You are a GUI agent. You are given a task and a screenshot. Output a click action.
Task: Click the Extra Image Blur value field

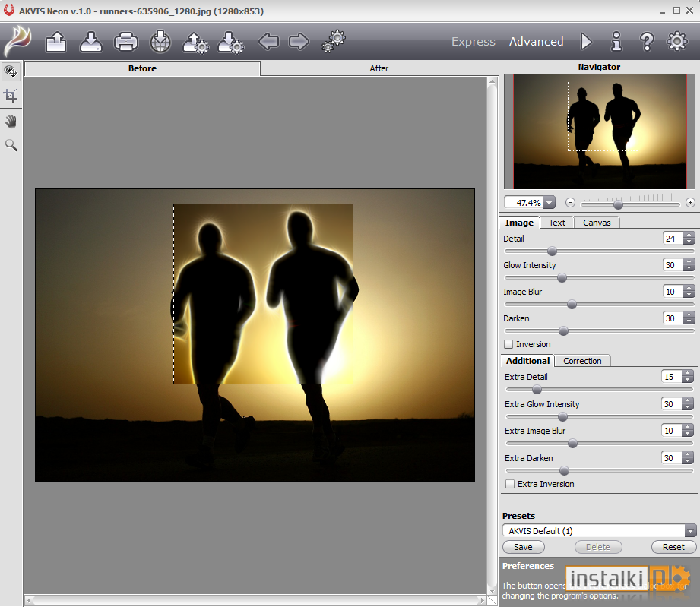pyautogui.click(x=672, y=431)
